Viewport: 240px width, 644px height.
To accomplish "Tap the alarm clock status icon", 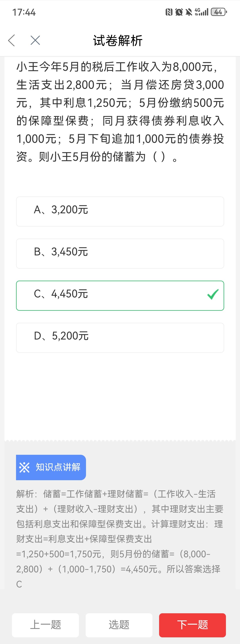I will [179, 12].
